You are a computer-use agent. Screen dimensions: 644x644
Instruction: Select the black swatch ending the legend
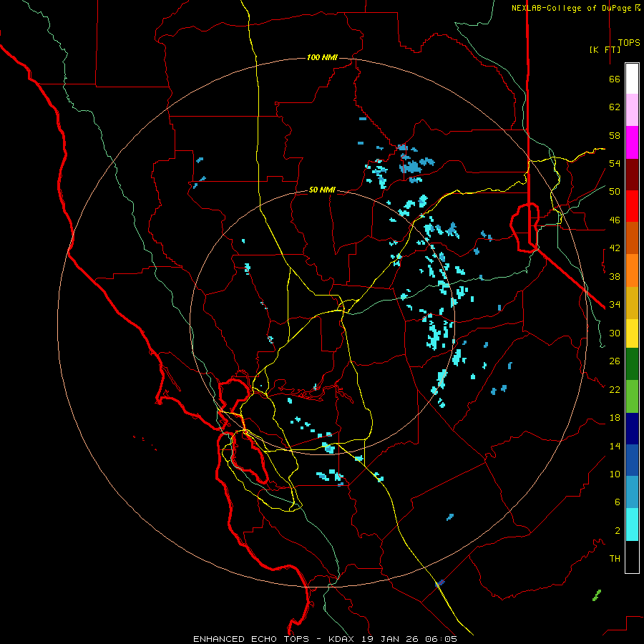tap(632, 557)
